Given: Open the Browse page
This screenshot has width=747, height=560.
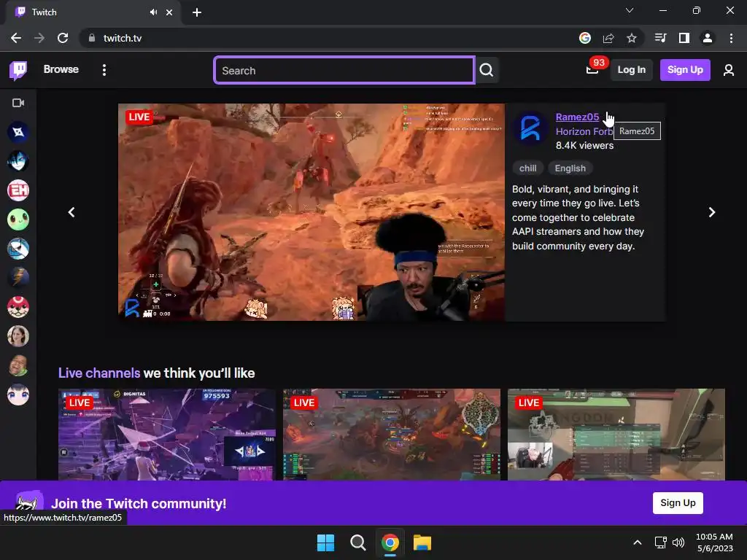Looking at the screenshot, I should [61, 69].
